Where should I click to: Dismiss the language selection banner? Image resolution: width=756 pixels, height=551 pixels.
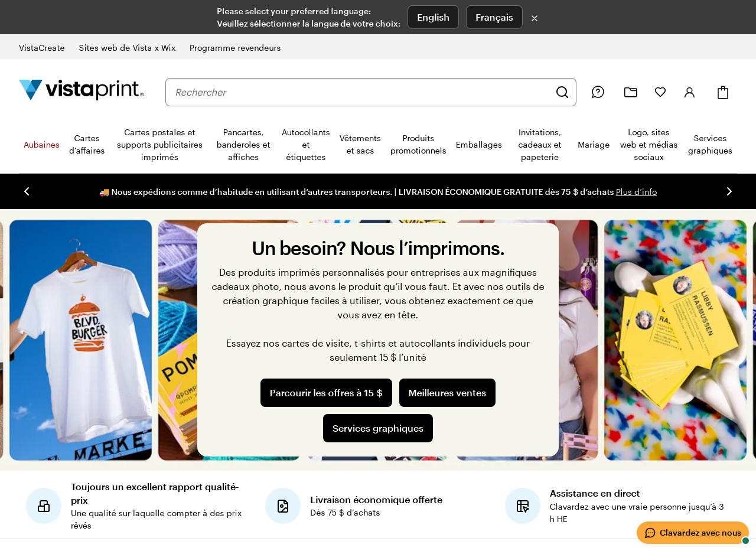(535, 18)
